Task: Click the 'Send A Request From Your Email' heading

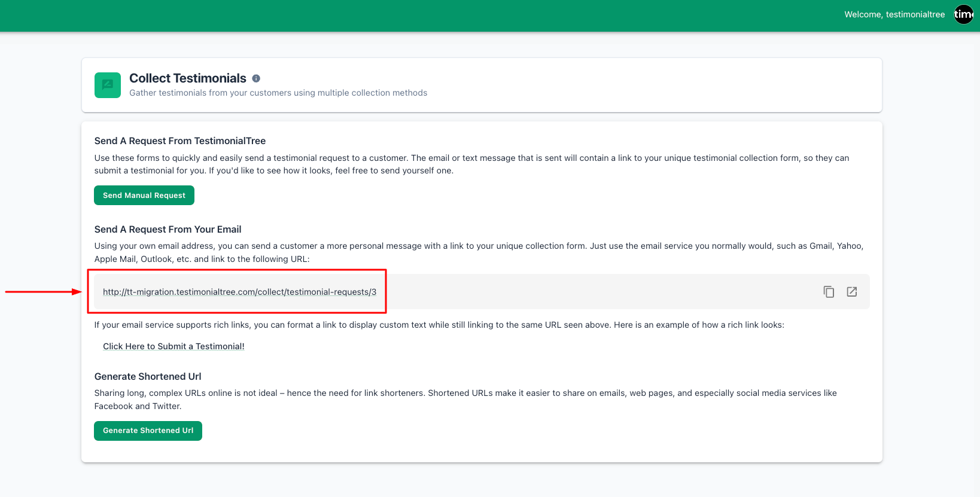Action: coord(168,229)
